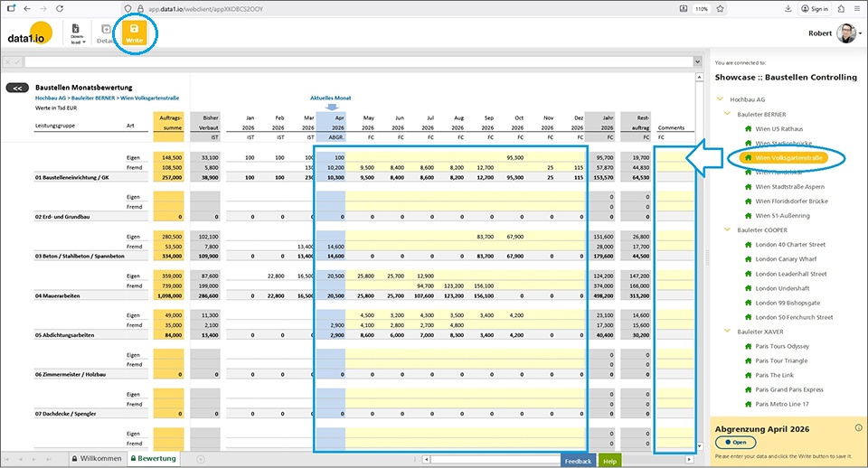This screenshot has width=868, height=468.
Task: Open the Excel Download menu
Action: [x=77, y=34]
